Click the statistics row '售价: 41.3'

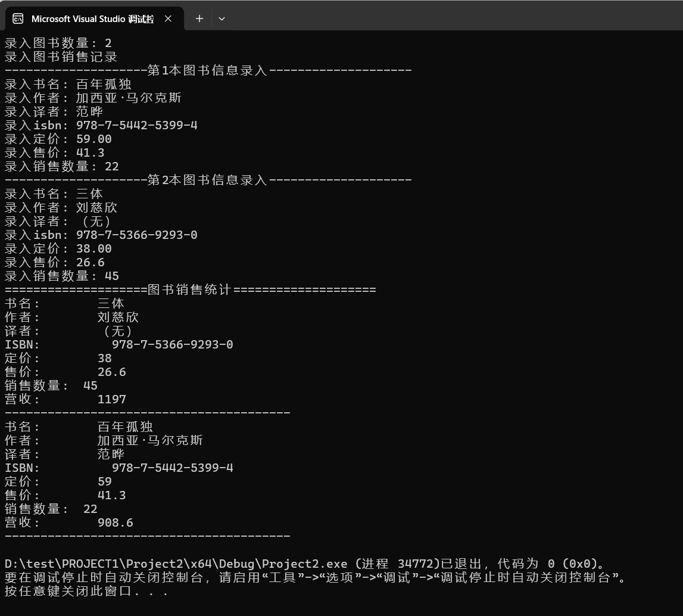pyautogui.click(x=66, y=495)
